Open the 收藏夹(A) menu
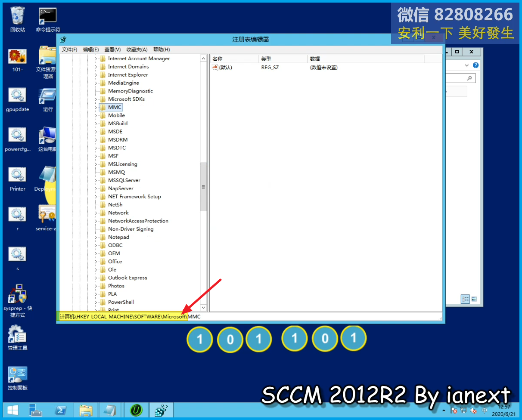 [137, 49]
